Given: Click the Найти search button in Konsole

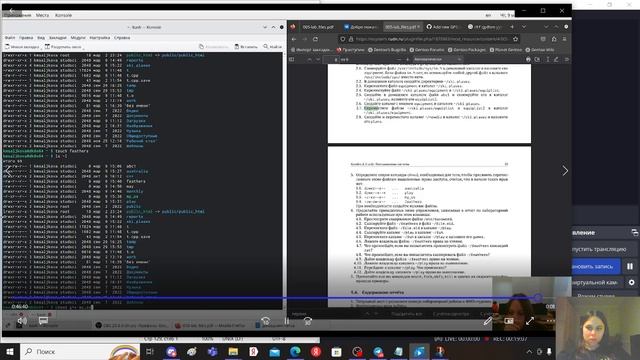Looking at the screenshot, I should click(x=273, y=47).
